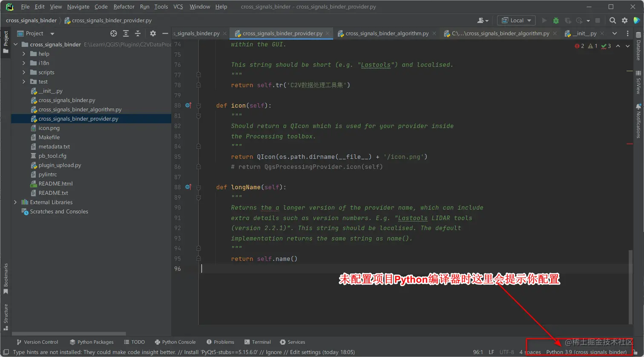Screen dimensions: 644x357
Task: Expand the i18n folder
Action: (24, 63)
